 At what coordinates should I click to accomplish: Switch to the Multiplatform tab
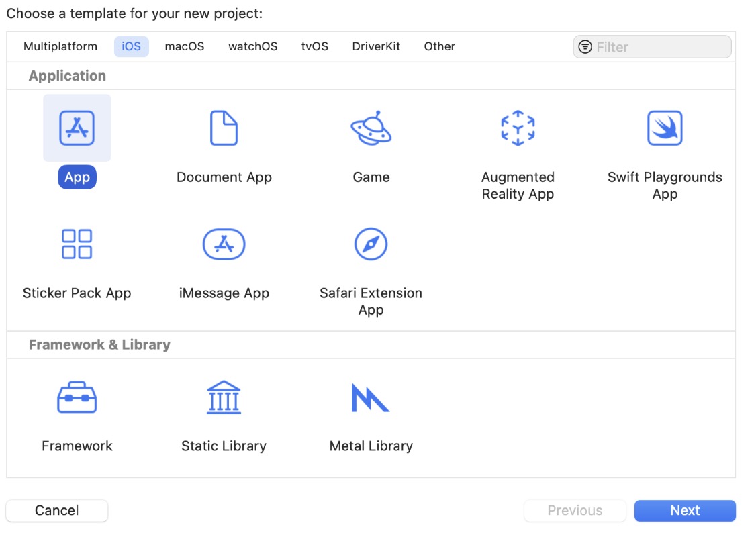[60, 46]
